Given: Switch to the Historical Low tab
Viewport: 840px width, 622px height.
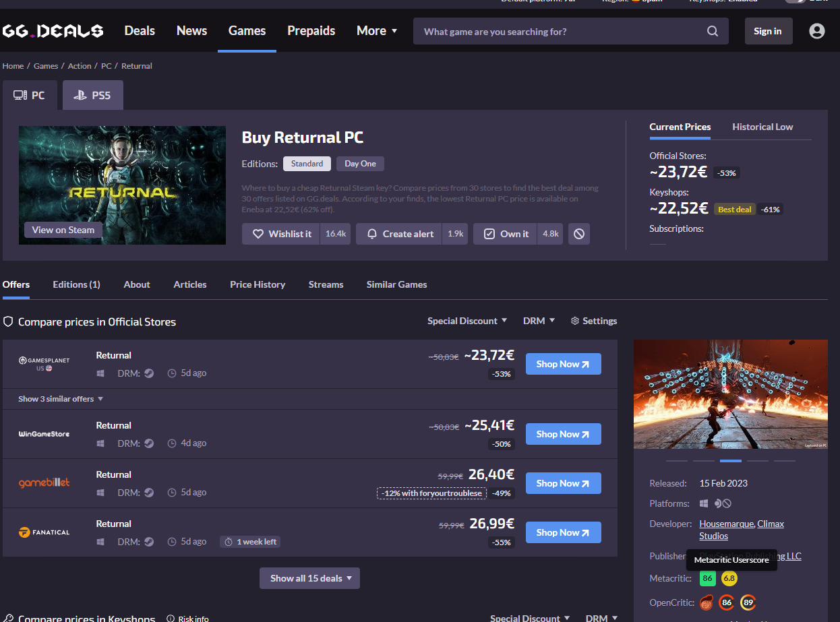Looking at the screenshot, I should 762,127.
